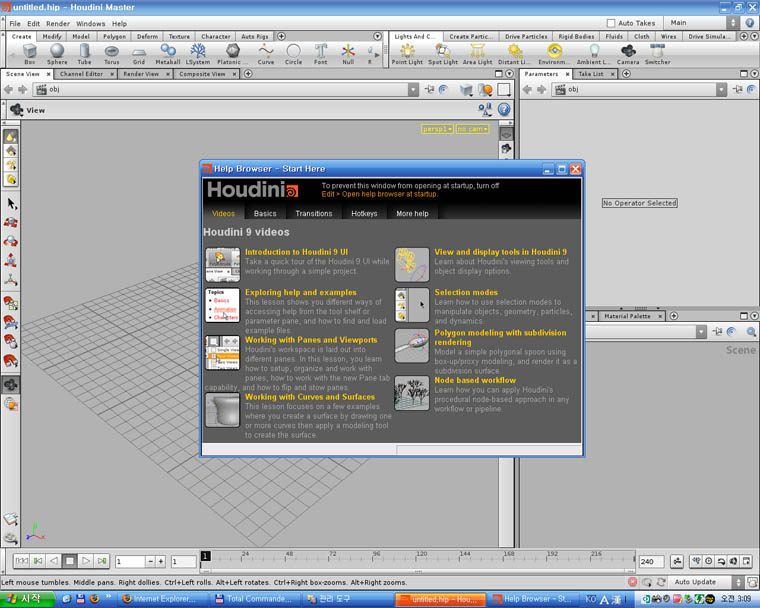
Task: Select the Circle shelf tool
Action: [x=293, y=54]
